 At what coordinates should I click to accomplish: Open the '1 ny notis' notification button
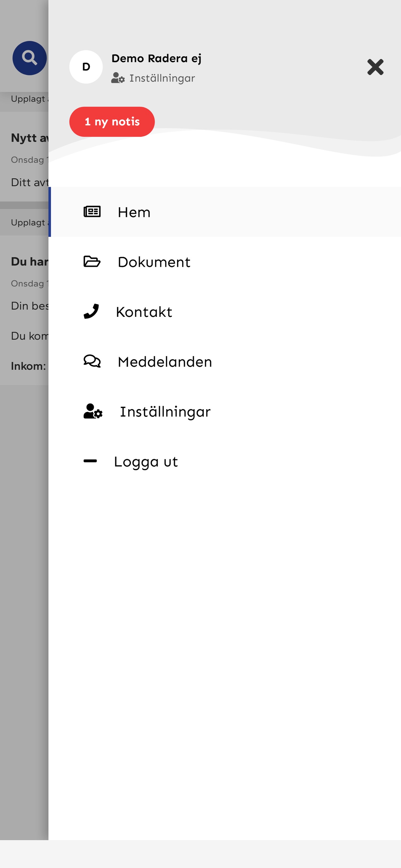point(112,122)
